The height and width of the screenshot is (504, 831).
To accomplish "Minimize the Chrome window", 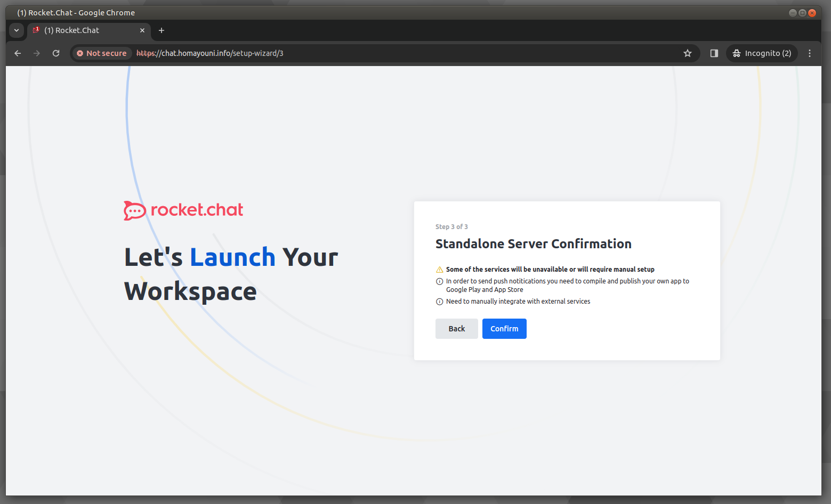I will 793,13.
